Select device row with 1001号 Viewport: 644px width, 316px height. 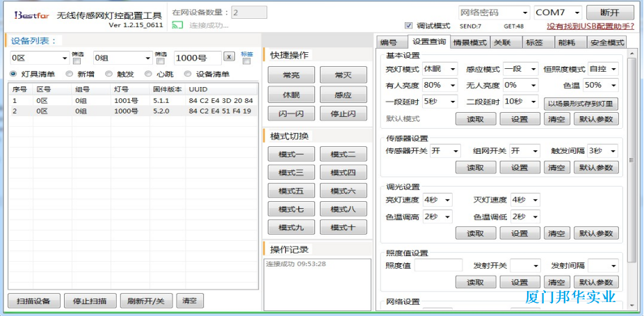[133, 101]
